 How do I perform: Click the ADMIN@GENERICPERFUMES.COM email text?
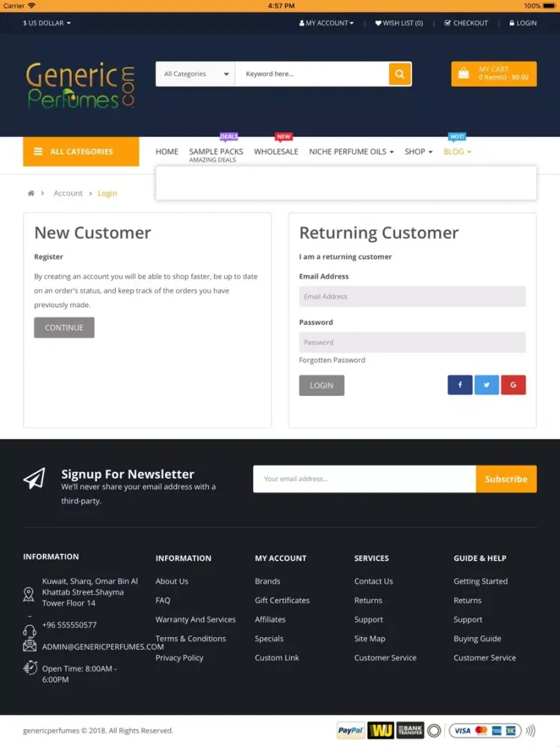[x=103, y=646]
